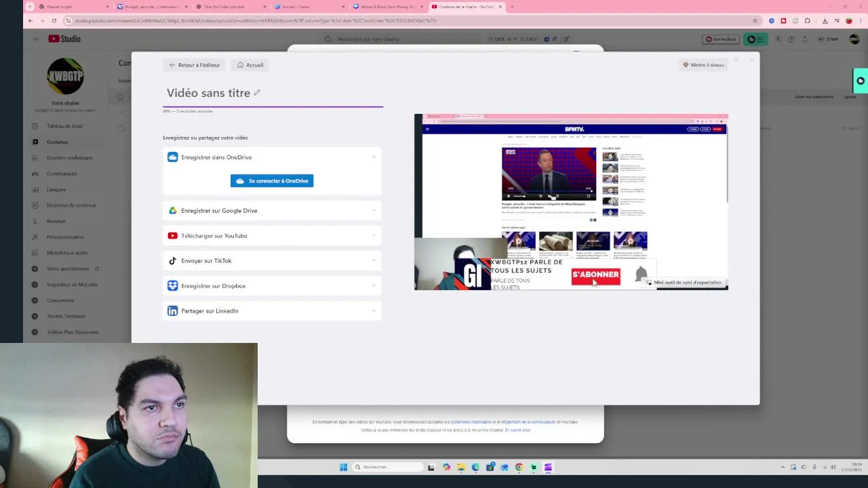Image resolution: width=868 pixels, height=488 pixels.
Task: Open Inspecteur de Mot-clés in sidebar
Action: [x=72, y=285]
